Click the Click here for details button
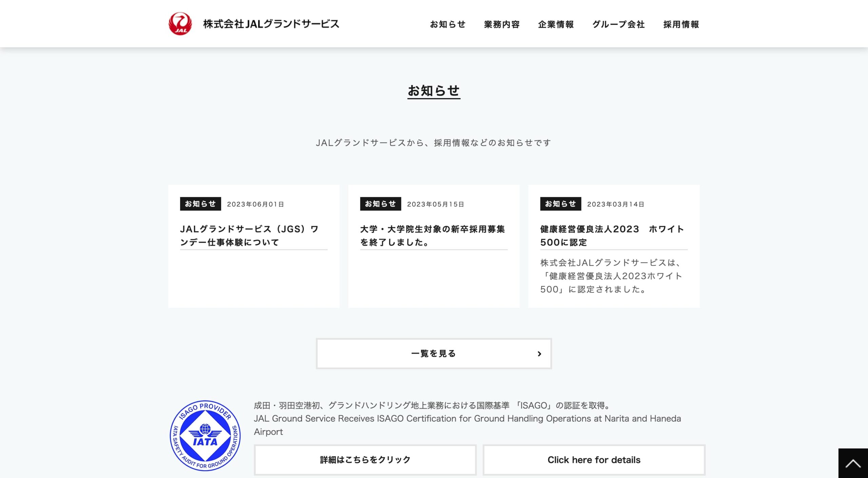 594,460
